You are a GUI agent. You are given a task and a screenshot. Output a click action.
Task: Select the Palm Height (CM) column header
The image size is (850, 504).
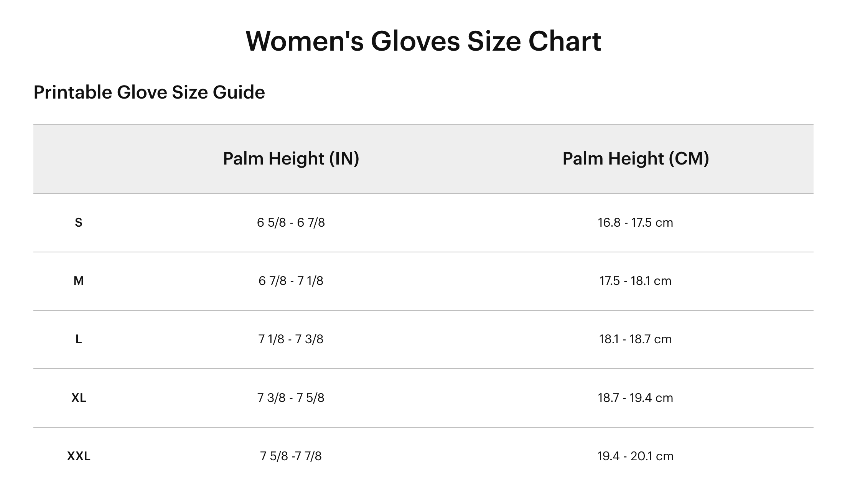pyautogui.click(x=636, y=158)
